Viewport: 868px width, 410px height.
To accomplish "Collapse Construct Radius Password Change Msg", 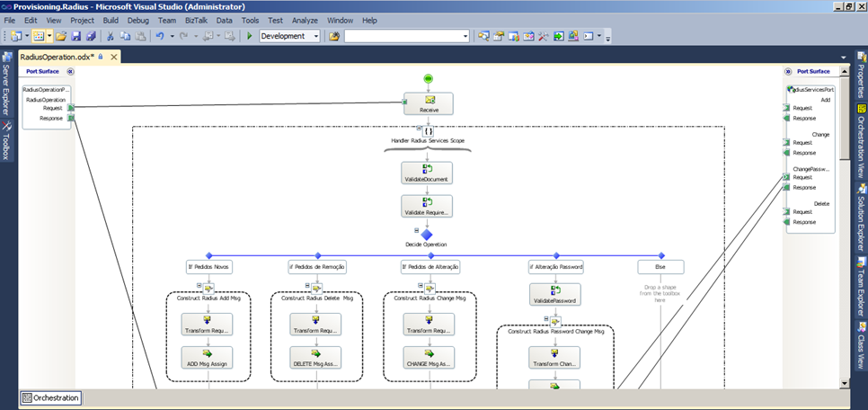I will (x=546, y=318).
